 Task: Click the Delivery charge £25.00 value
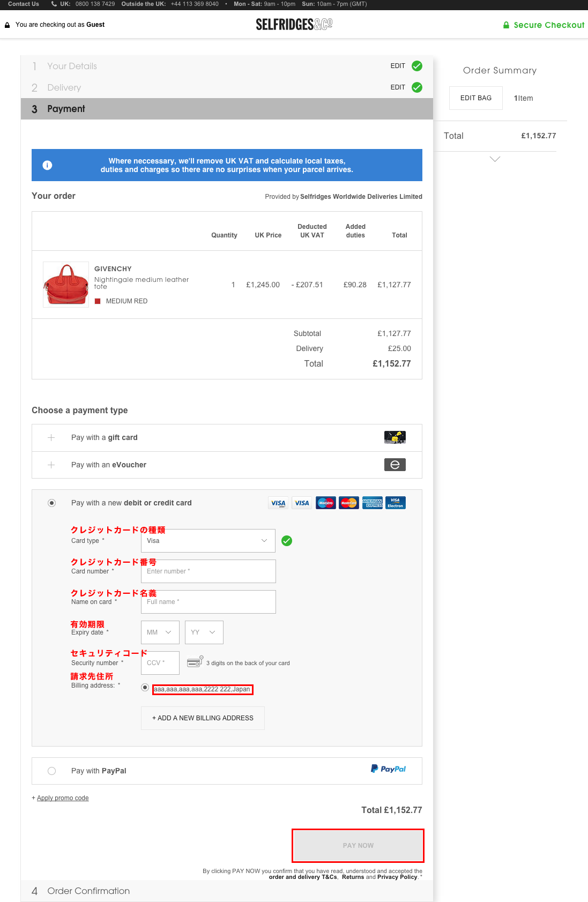coord(399,348)
